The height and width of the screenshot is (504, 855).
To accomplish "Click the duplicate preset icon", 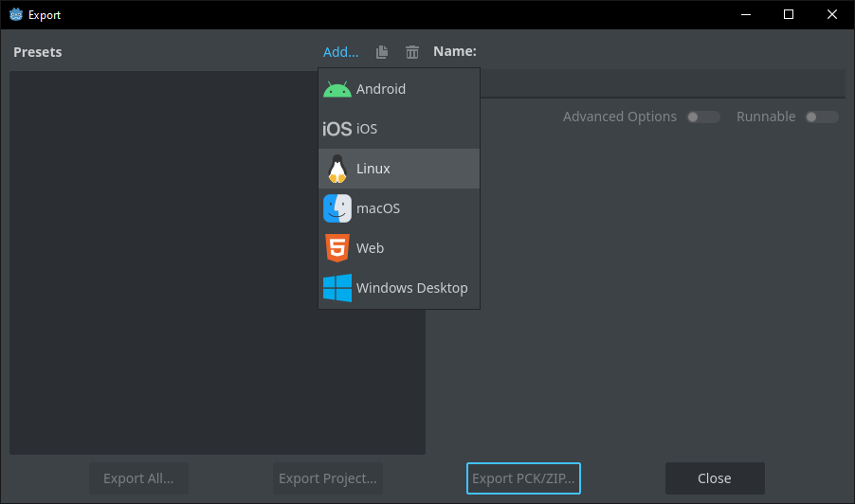I will [x=382, y=52].
